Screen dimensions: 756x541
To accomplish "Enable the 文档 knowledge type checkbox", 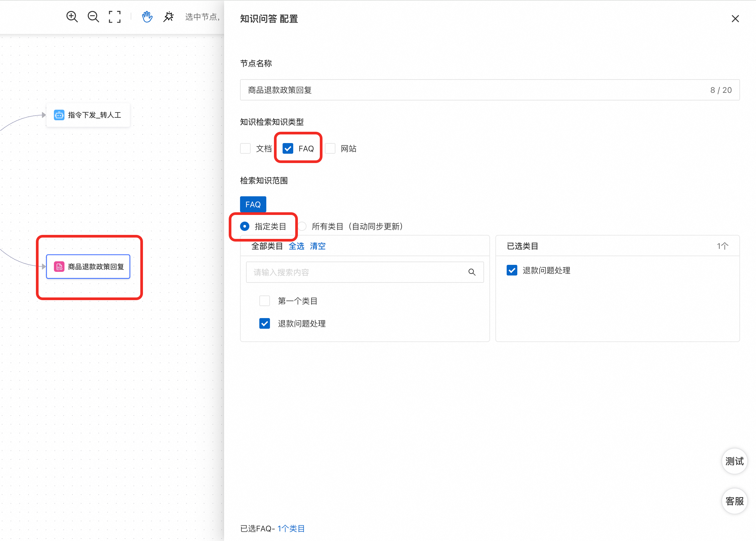I will pyautogui.click(x=245, y=149).
